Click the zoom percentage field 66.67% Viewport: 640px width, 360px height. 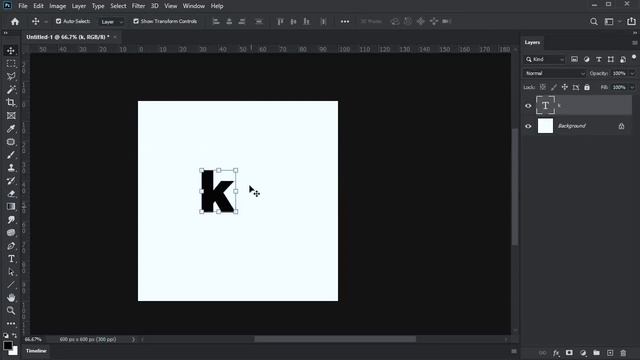[x=33, y=340]
